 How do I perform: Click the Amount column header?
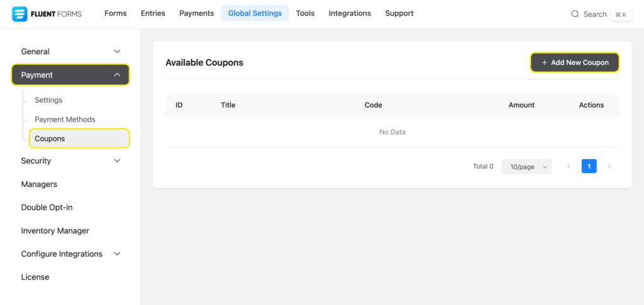521,105
